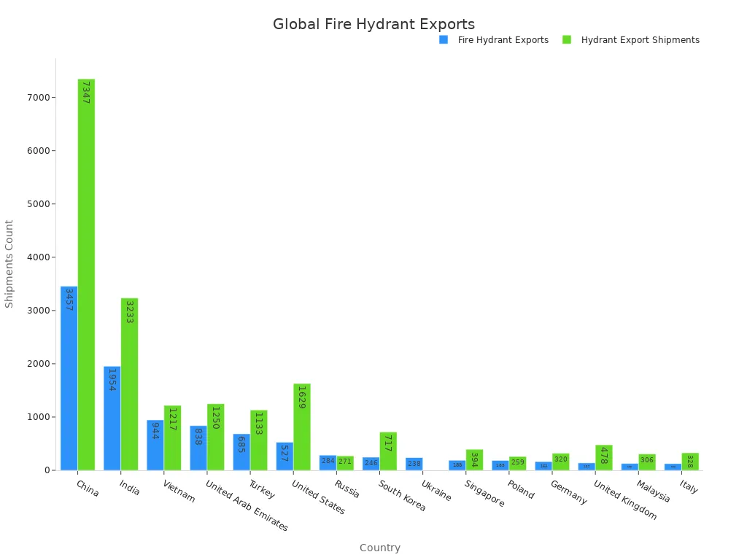Select Turkey's blue 685 exports bar
The image size is (747, 560).
(241, 452)
